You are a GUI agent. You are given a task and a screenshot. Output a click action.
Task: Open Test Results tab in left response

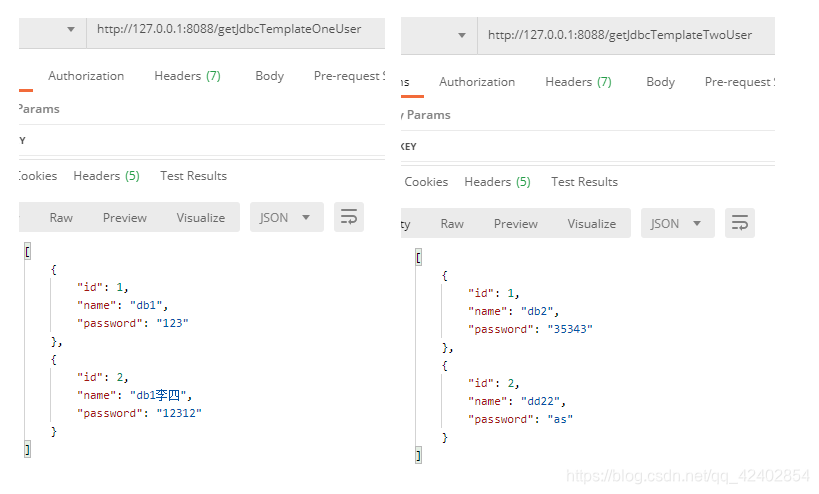tap(193, 176)
